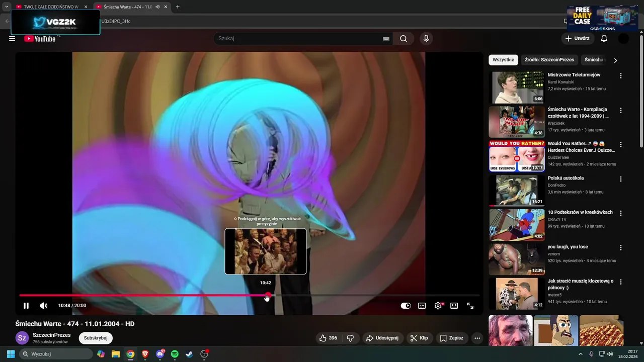
Task: Start voice search with the microphone
Action: [x=426, y=39]
